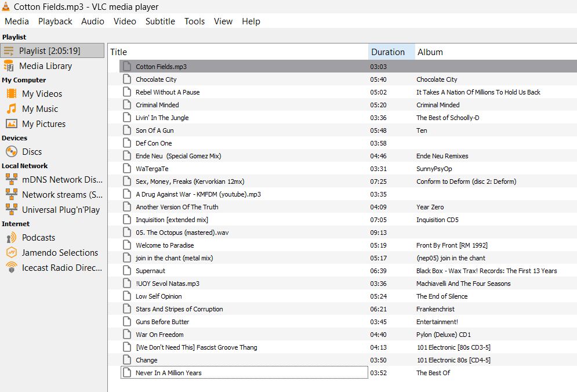
Task: Click the Jamendo Selections icon
Action: tap(12, 252)
